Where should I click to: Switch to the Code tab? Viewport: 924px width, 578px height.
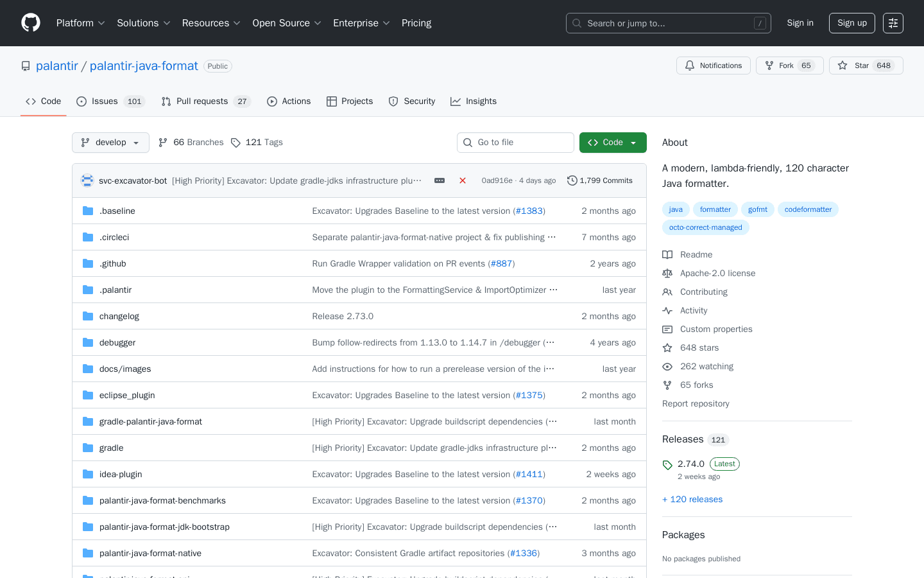[x=43, y=101]
